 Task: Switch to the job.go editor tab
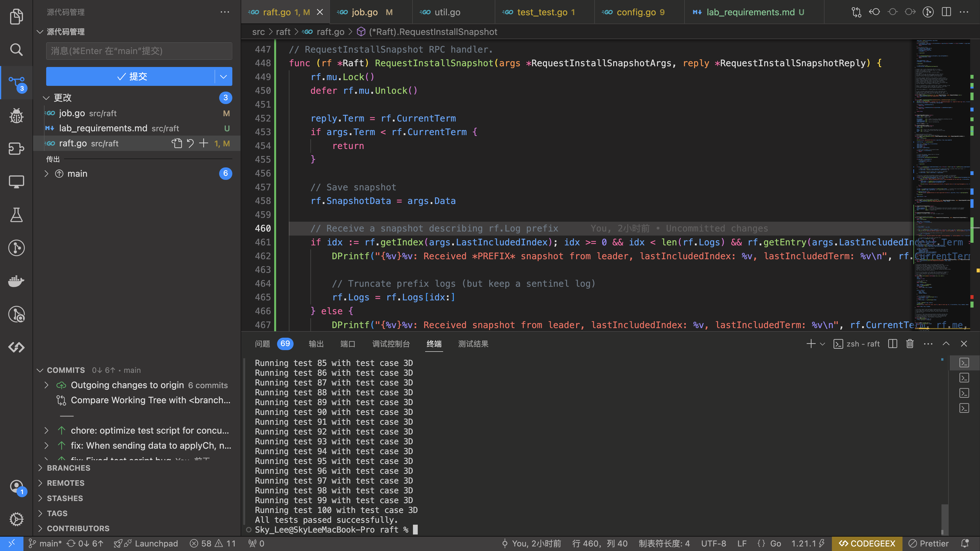coord(364,12)
